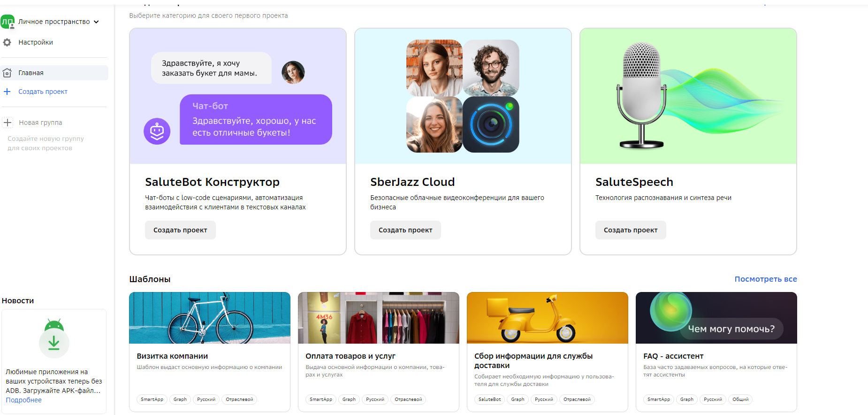Select Сбор информации для службы доставки title
Viewport: 868px width, 415px height.
533,361
